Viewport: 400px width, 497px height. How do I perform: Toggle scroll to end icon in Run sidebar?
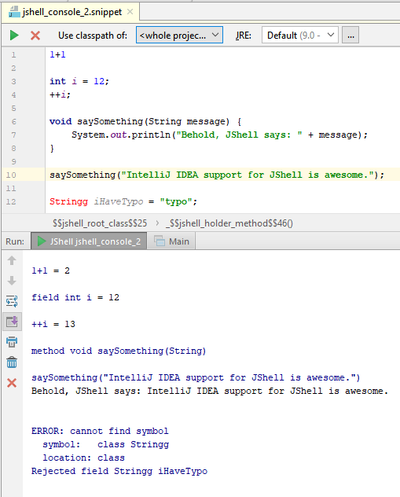point(12,322)
